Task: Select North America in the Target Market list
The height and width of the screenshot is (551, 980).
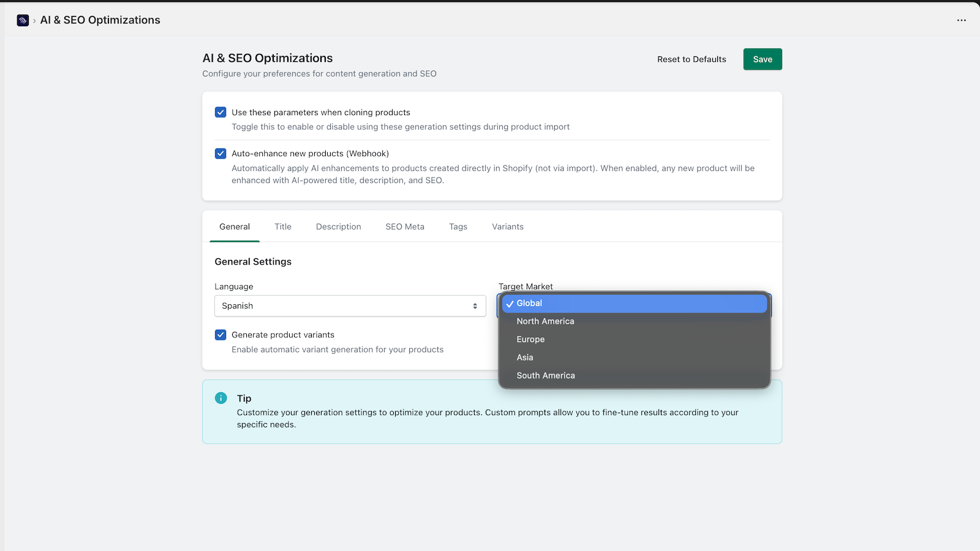Action: click(545, 321)
